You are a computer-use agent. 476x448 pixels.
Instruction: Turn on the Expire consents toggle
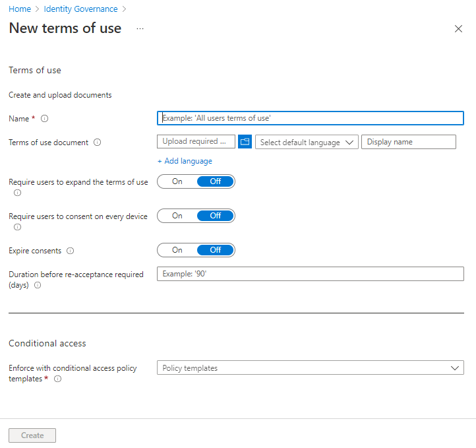[177, 250]
